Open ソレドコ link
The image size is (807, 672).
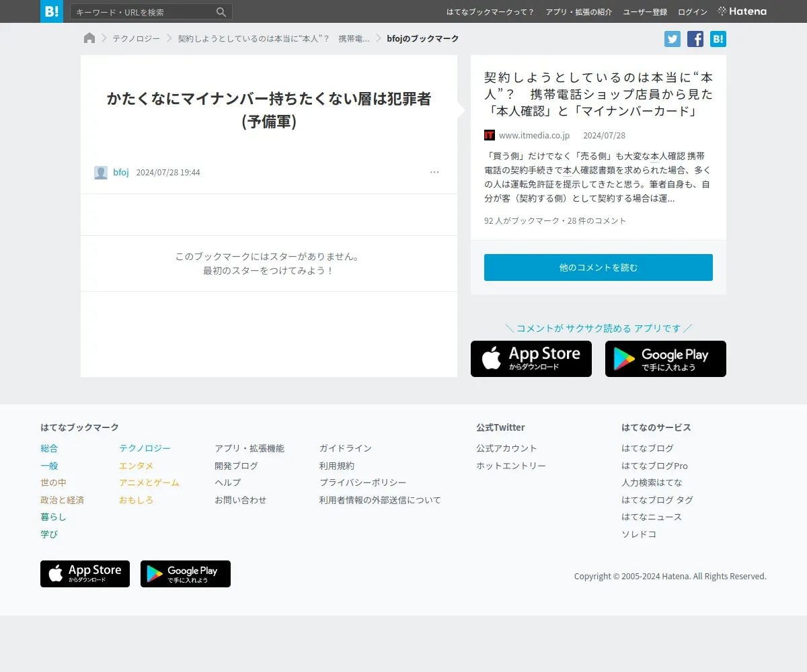click(x=639, y=534)
